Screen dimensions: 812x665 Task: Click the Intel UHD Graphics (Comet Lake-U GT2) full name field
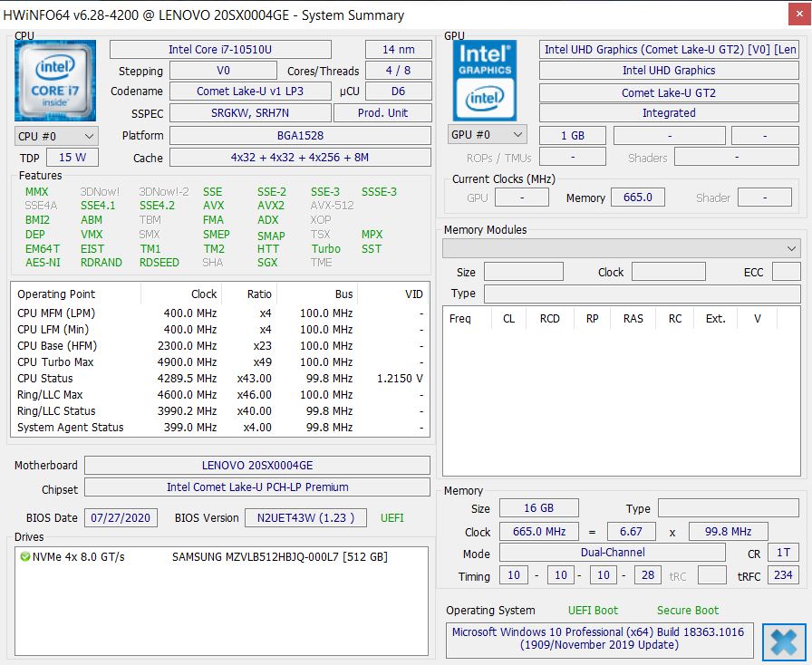669,50
